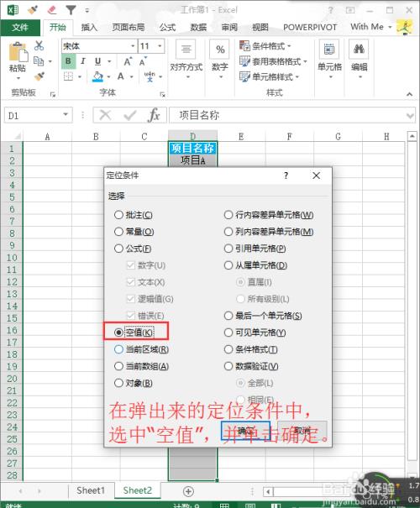Select 可见单元格(Y) radio option
The width and height of the screenshot is (420, 508).
tap(255, 333)
